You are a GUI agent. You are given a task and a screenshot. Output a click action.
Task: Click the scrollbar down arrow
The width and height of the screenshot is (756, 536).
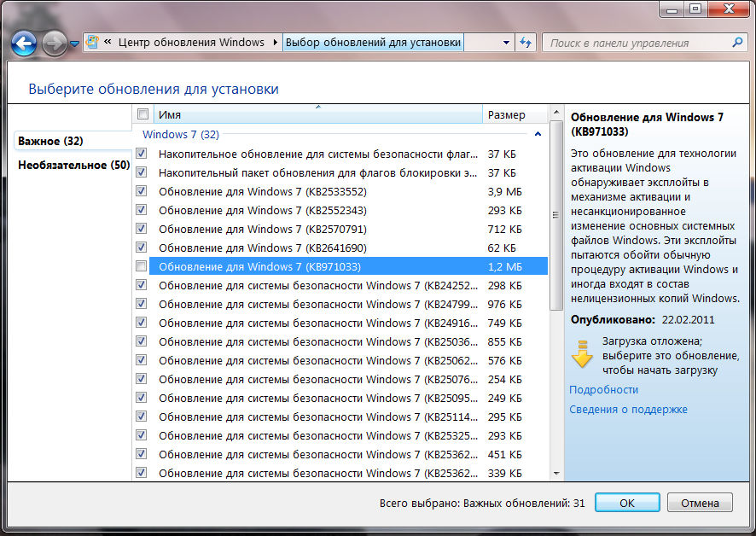coord(556,474)
